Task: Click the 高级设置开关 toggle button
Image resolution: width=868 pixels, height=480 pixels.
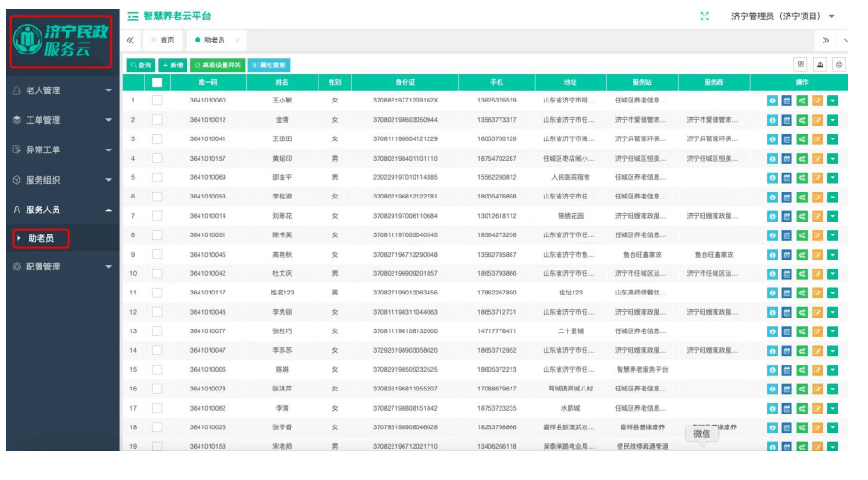Action: [218, 66]
